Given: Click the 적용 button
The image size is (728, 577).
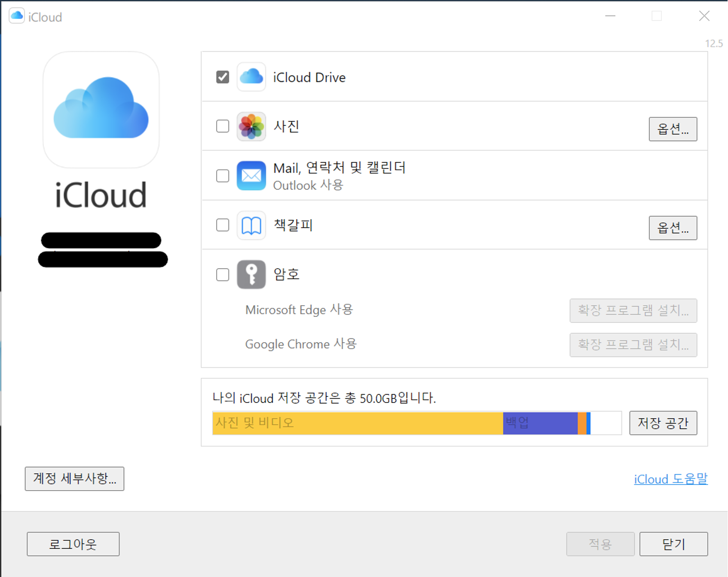Looking at the screenshot, I should click(x=600, y=544).
